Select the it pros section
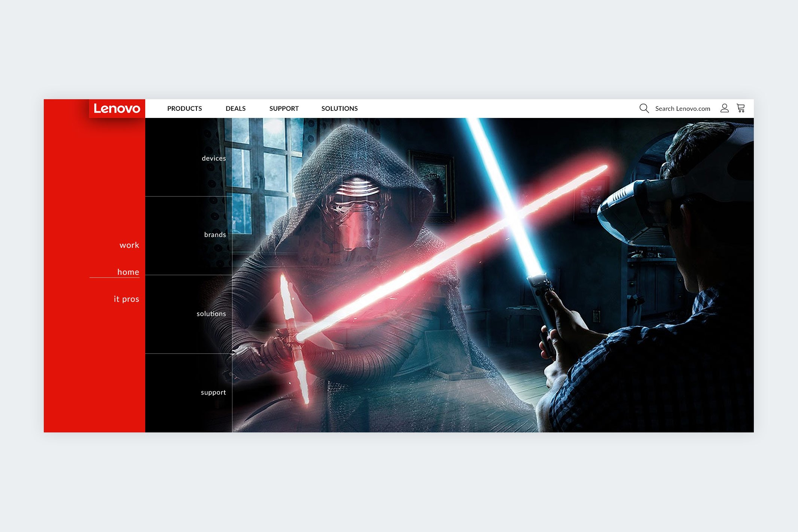Image resolution: width=798 pixels, height=532 pixels. point(127,299)
